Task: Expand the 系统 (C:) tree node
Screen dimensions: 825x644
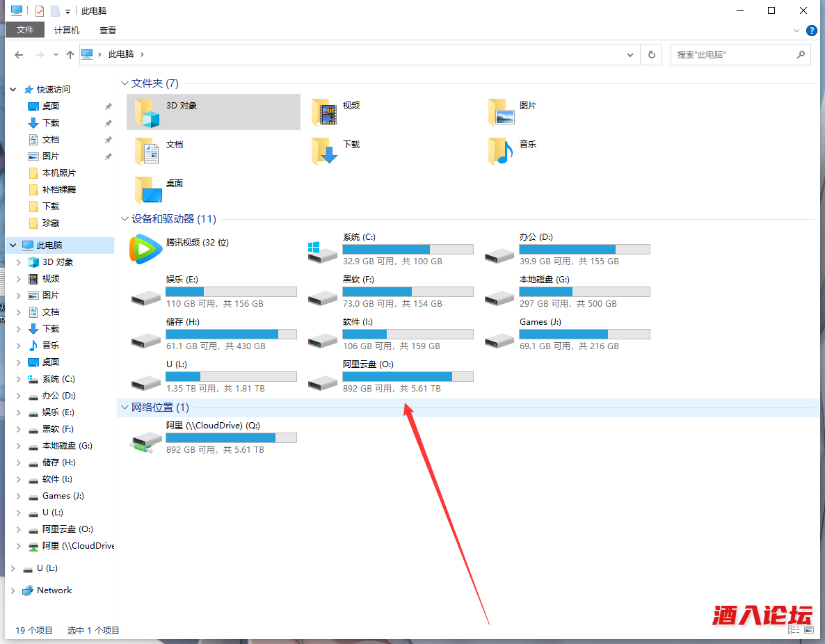Action: click(x=18, y=379)
